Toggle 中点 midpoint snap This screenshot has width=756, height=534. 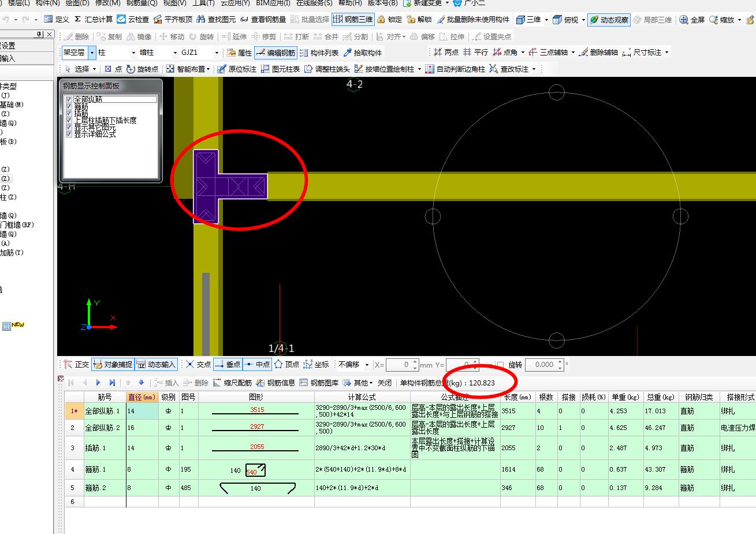coord(257,365)
